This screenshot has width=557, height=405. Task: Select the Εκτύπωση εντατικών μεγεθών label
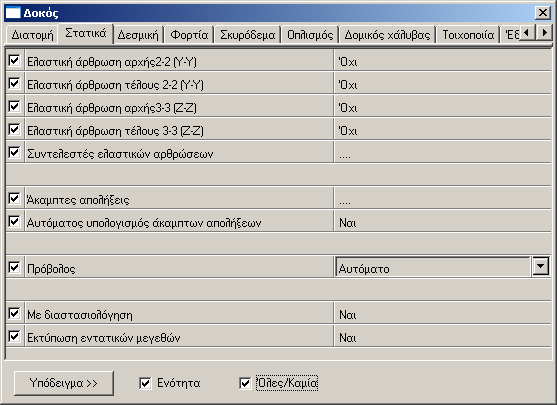pos(104,338)
